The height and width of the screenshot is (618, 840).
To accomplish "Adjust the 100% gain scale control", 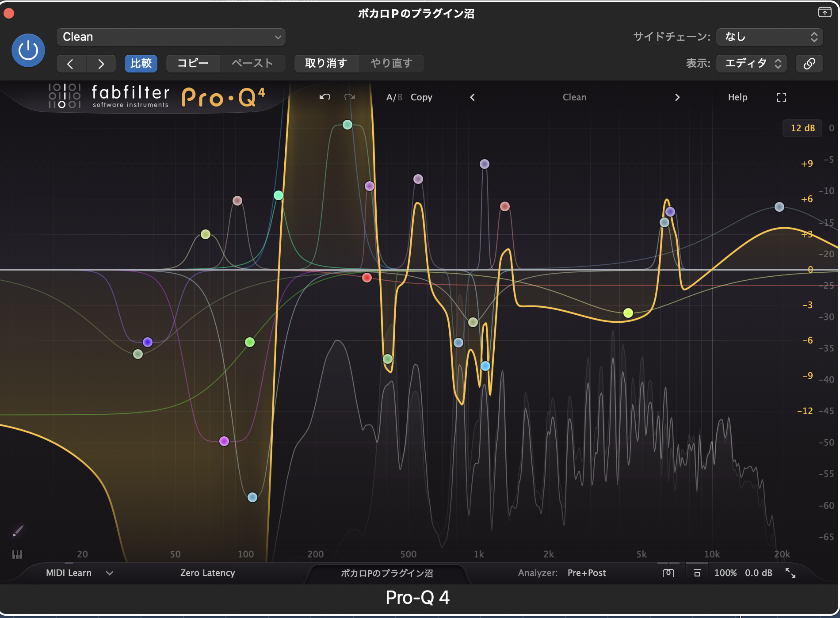I will click(x=725, y=573).
